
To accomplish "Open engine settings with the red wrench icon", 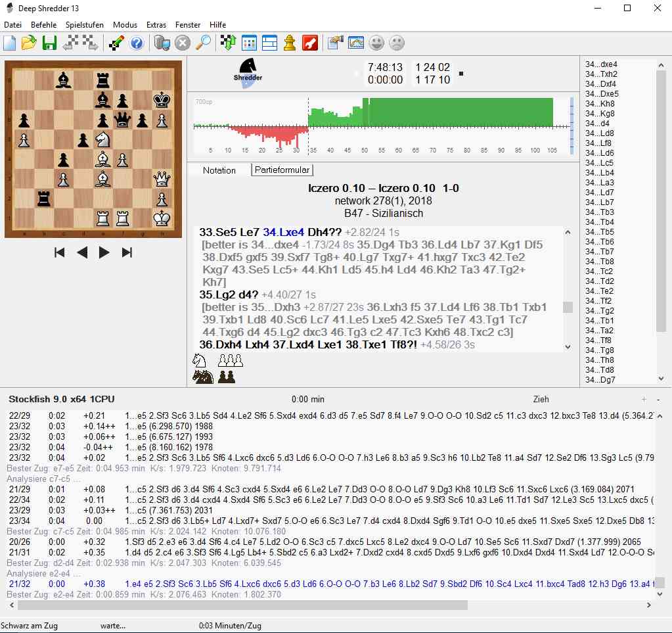I will pyautogui.click(x=309, y=42).
